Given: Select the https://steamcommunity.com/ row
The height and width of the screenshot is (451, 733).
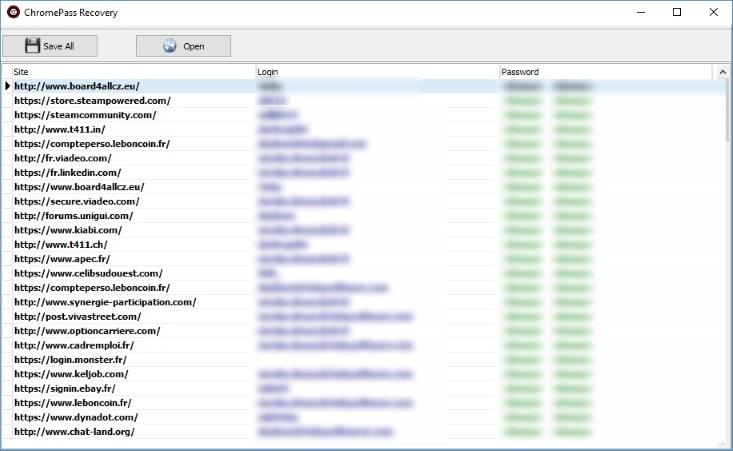Looking at the screenshot, I should pyautogui.click(x=365, y=115).
